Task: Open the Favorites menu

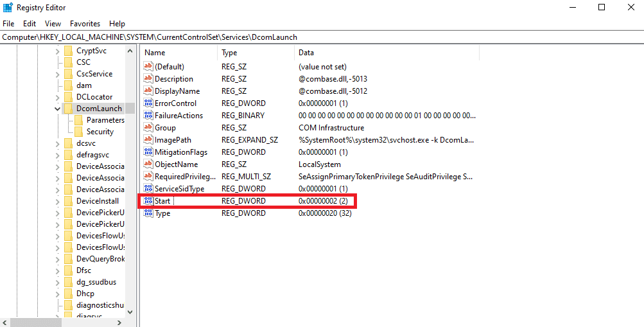Action: pos(85,24)
